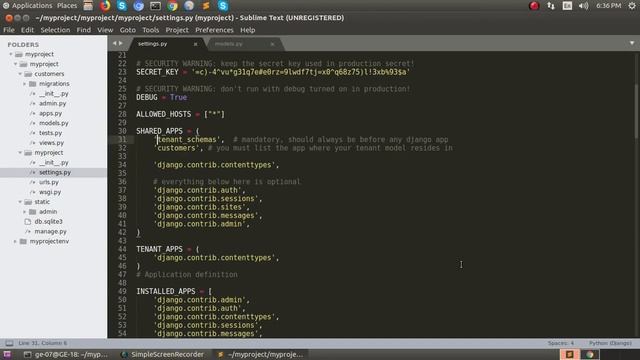640x360 pixels.
Task: Click line number 44 in the gutter
Action: [x=122, y=249]
